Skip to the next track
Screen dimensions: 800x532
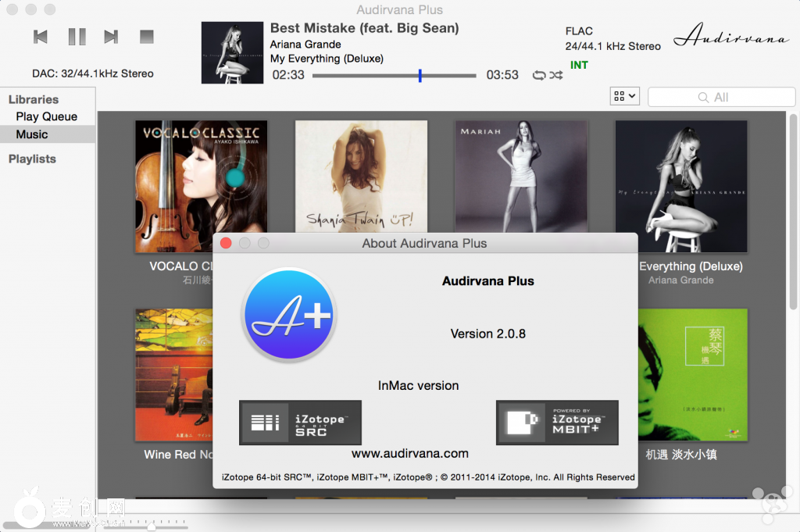tap(111, 37)
